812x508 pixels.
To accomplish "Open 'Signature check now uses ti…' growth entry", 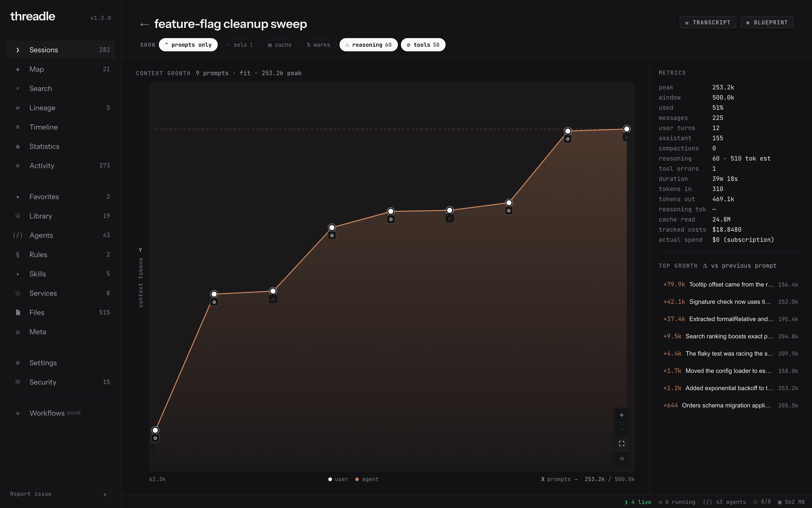I will 731,302.
